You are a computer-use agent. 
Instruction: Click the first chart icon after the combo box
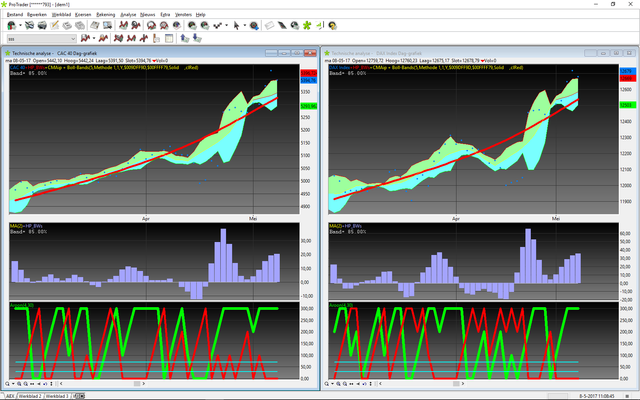(85, 38)
